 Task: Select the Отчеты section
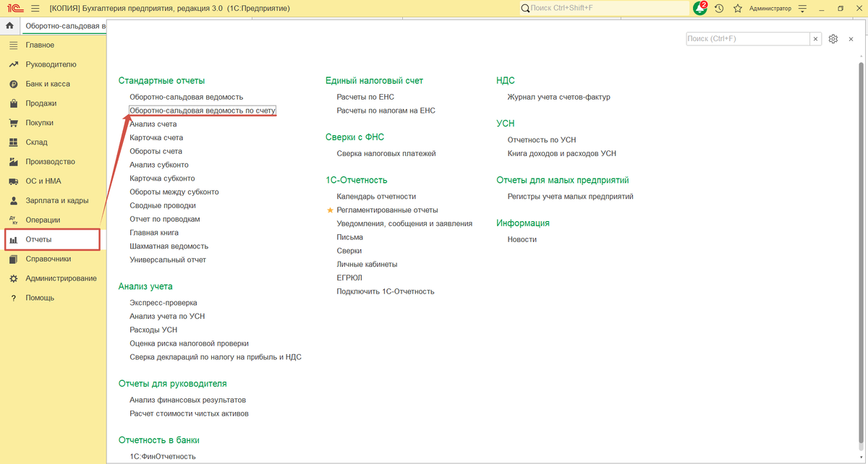52,239
